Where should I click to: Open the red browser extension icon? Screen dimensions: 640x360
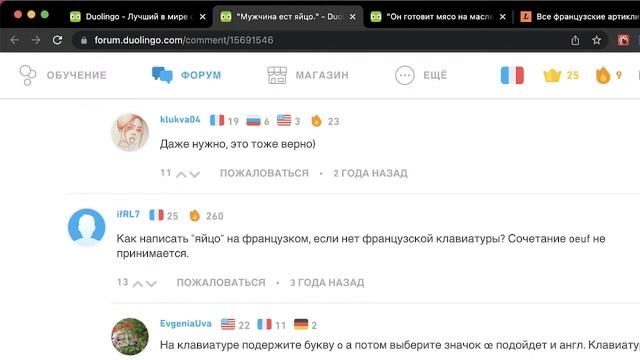(623, 40)
